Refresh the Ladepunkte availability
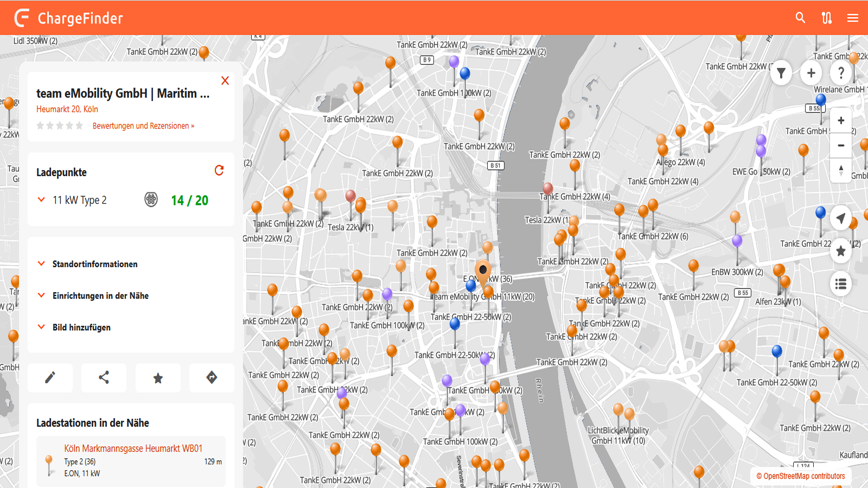The image size is (868, 488). point(219,170)
